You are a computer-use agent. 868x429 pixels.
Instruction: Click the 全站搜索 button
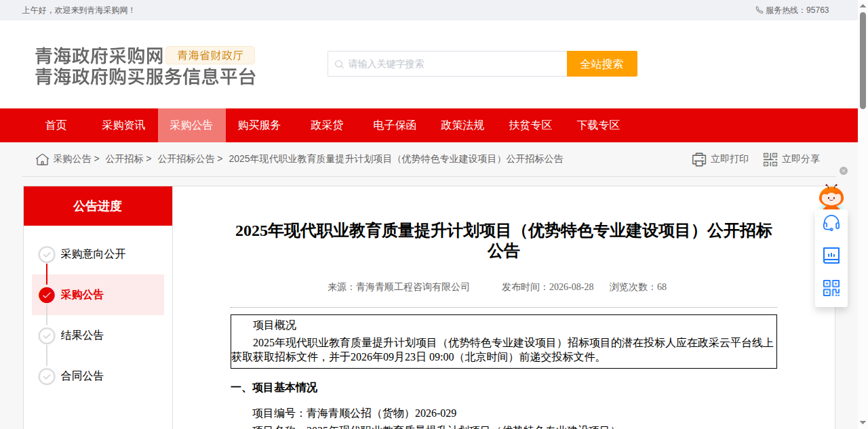pos(602,64)
